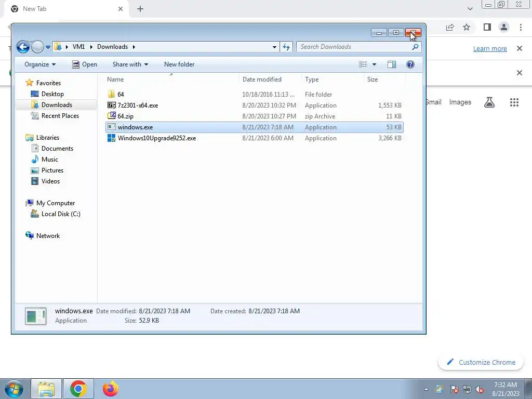Click the Learn more link in Chrome
532x399 pixels.
(490, 48)
